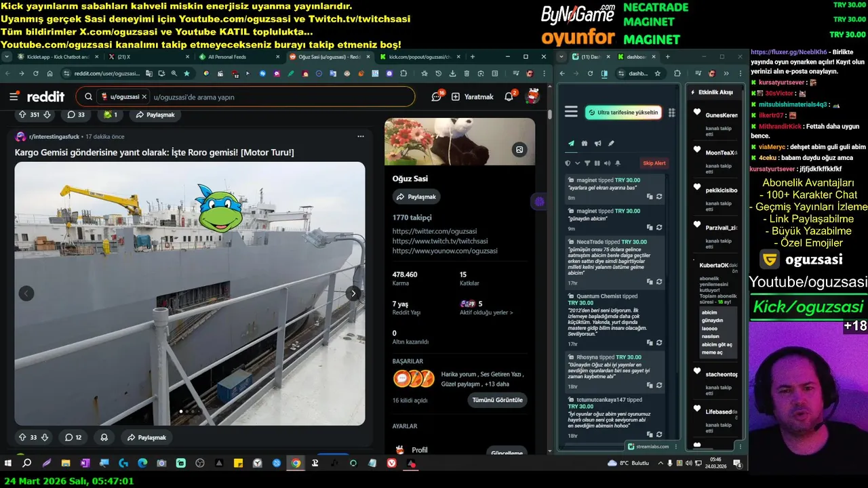
Task: Bookmark the Reddit page with star icon
Action: click(186, 73)
